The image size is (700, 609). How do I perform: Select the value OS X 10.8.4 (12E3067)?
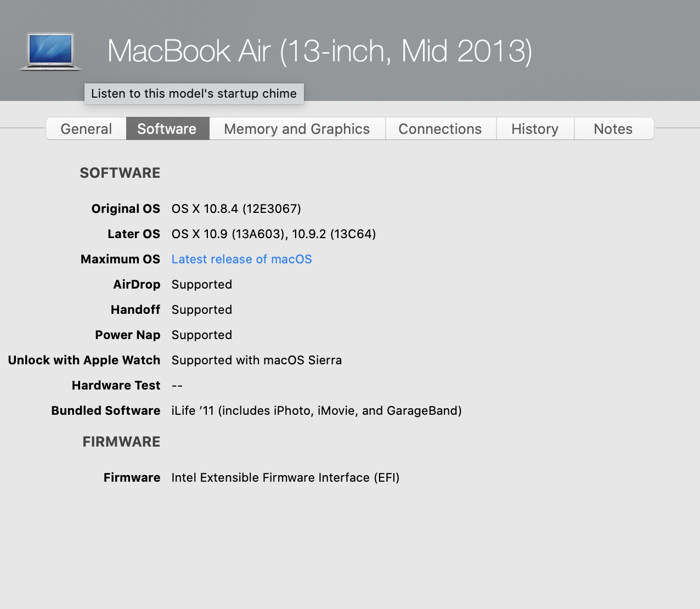[236, 208]
